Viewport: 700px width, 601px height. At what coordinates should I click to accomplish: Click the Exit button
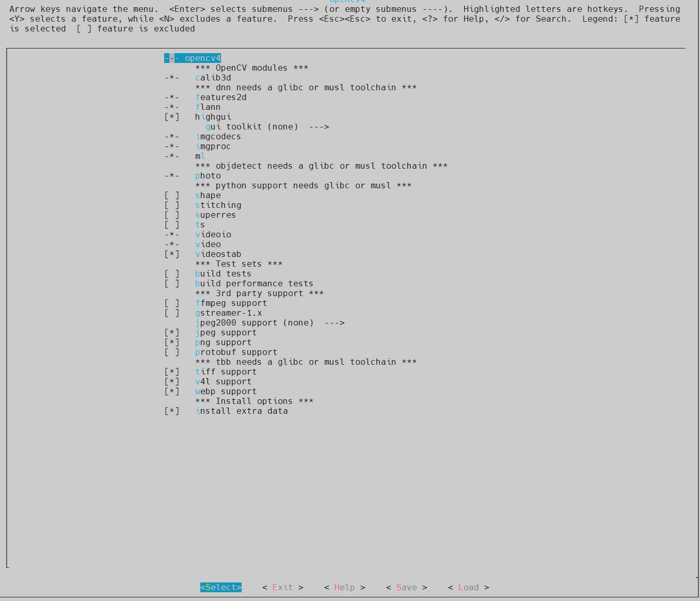click(x=283, y=588)
